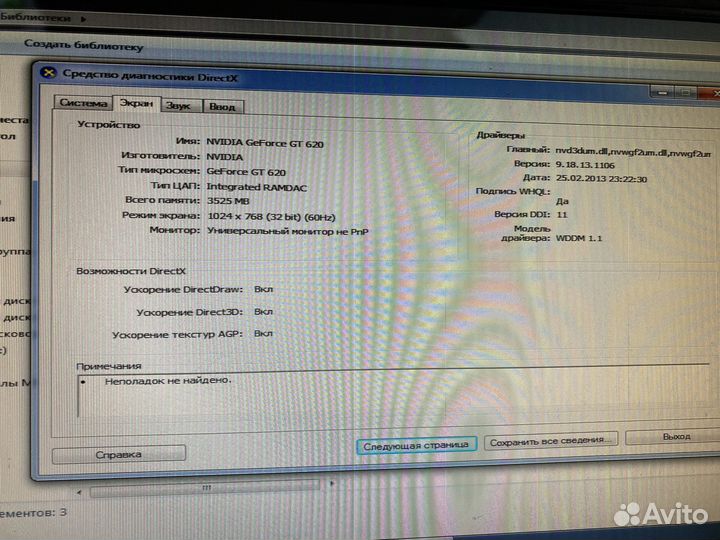Open the Звук tab
The height and width of the screenshot is (540, 720).
click(179, 104)
